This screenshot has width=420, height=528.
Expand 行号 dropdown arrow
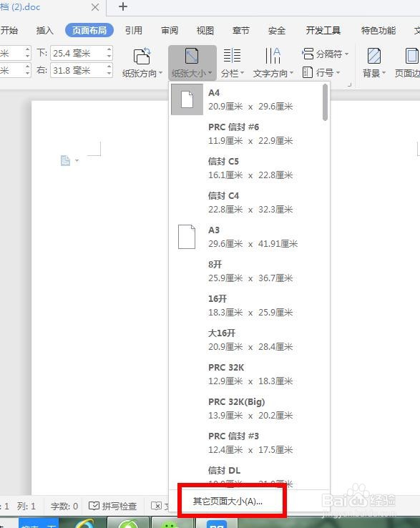pos(338,72)
